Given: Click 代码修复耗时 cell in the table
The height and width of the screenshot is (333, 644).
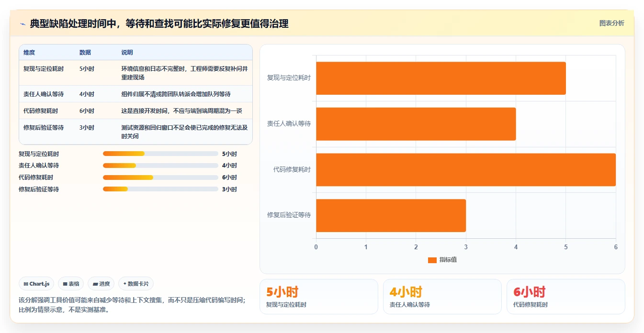Looking at the screenshot, I should pyautogui.click(x=41, y=111).
